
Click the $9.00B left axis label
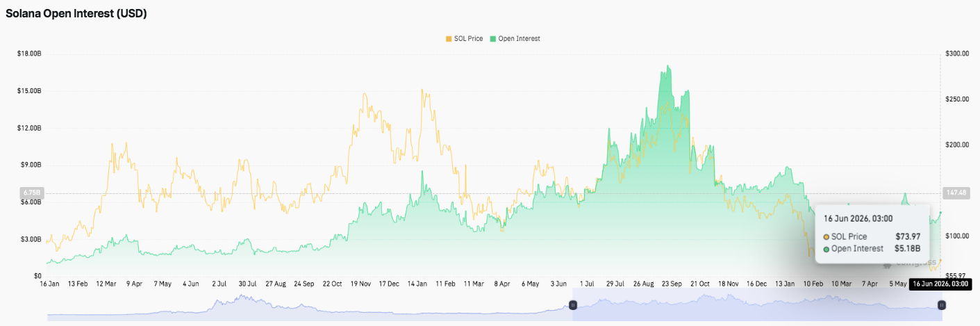tap(32, 165)
